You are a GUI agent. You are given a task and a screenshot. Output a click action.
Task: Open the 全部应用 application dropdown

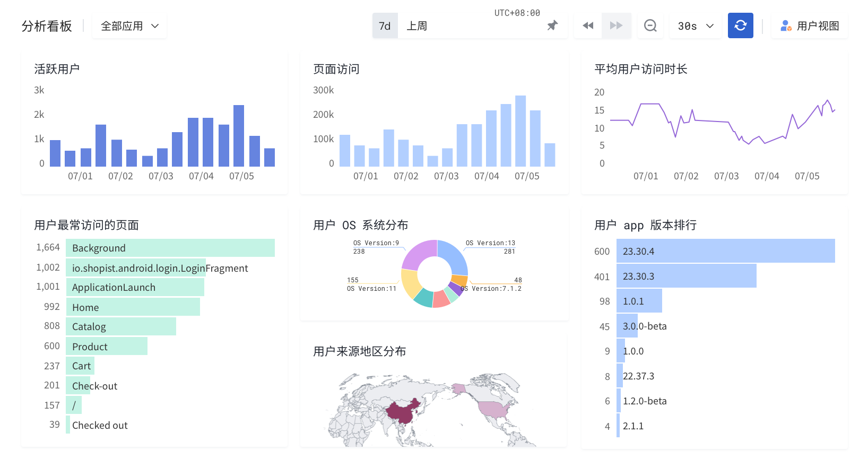click(129, 26)
